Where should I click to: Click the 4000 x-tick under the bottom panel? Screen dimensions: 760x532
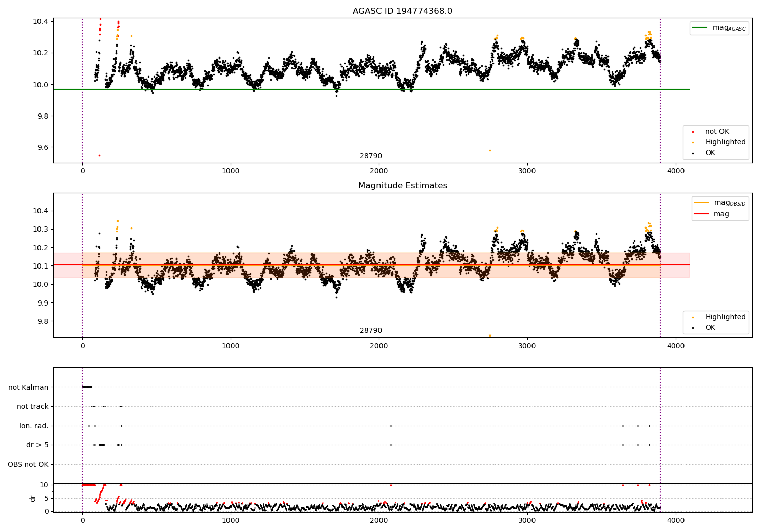pyautogui.click(x=676, y=520)
